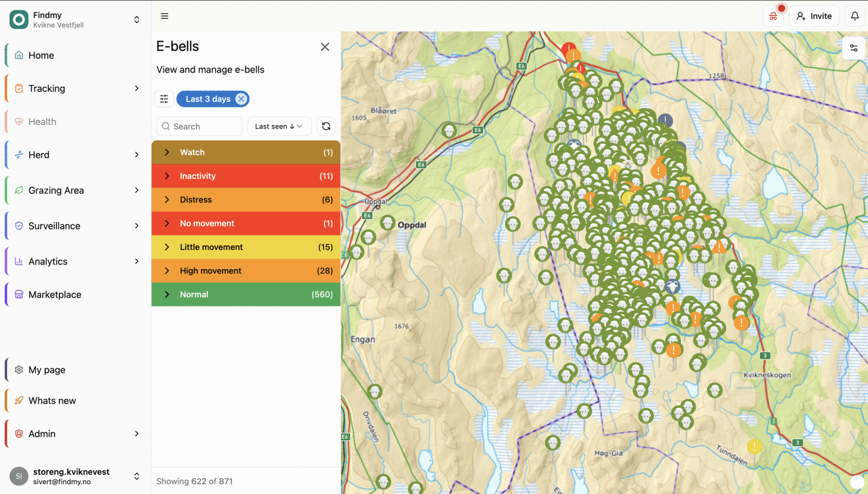Click the Home house icon
This screenshot has width=868, height=494.
point(19,55)
